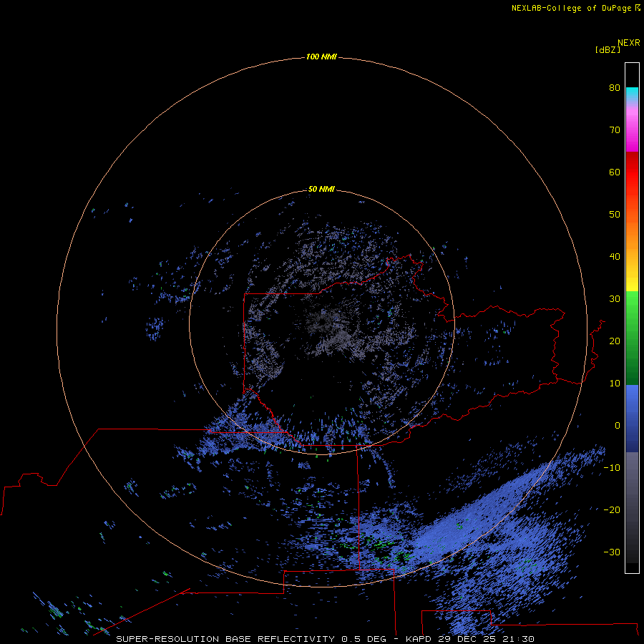644x644 pixels.
Task: Click the 0 value on the dBZ scale
Action: (618, 426)
